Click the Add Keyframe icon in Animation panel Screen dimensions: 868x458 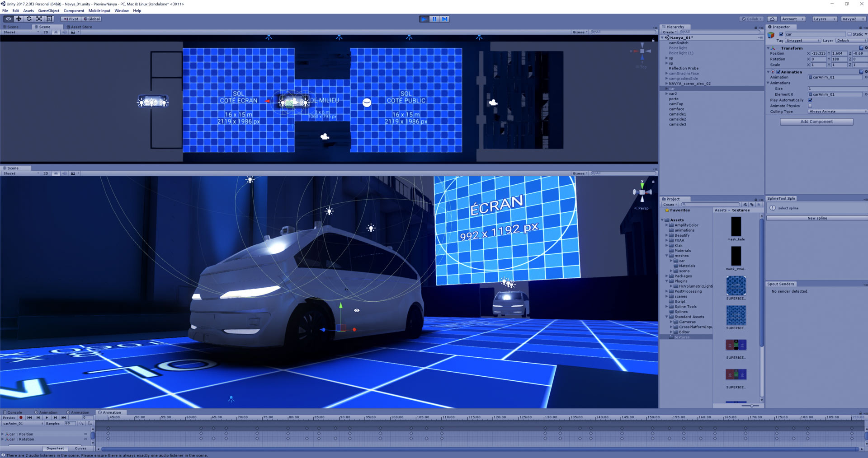click(81, 424)
